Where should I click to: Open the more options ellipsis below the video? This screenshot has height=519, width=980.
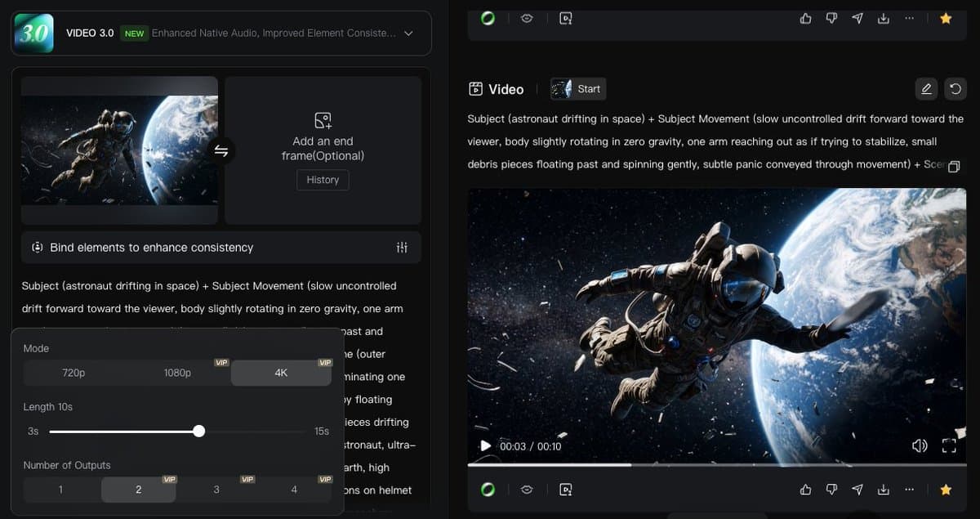[909, 490]
